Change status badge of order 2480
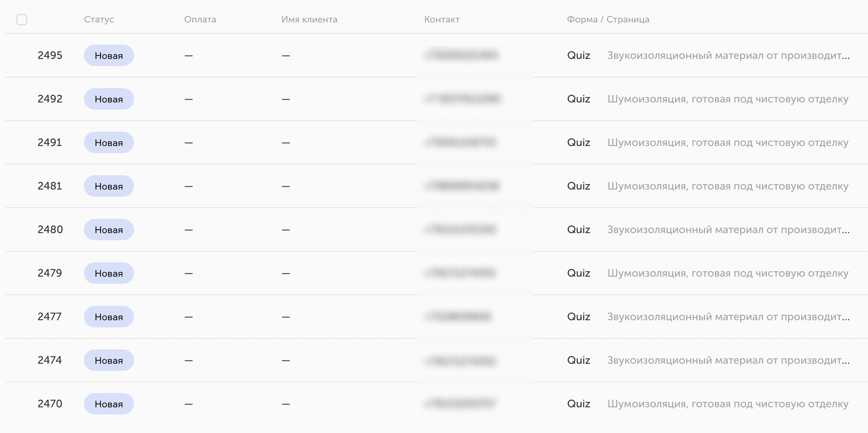868x433 pixels. 109,230
